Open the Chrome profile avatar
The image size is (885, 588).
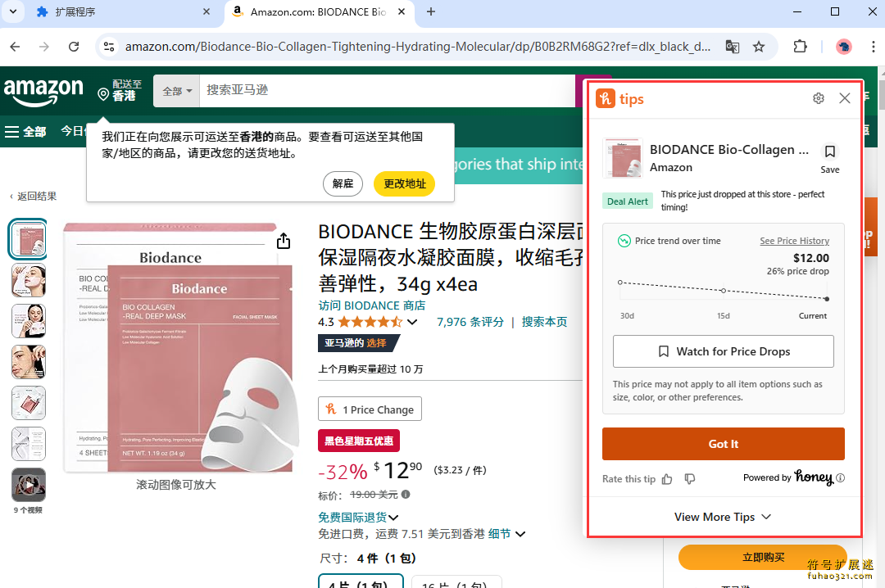tap(844, 47)
